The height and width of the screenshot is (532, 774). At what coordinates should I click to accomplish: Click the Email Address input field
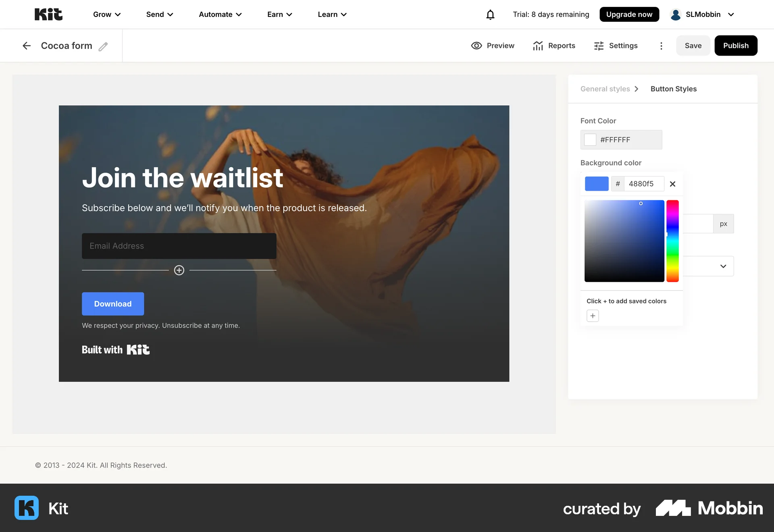[179, 246]
